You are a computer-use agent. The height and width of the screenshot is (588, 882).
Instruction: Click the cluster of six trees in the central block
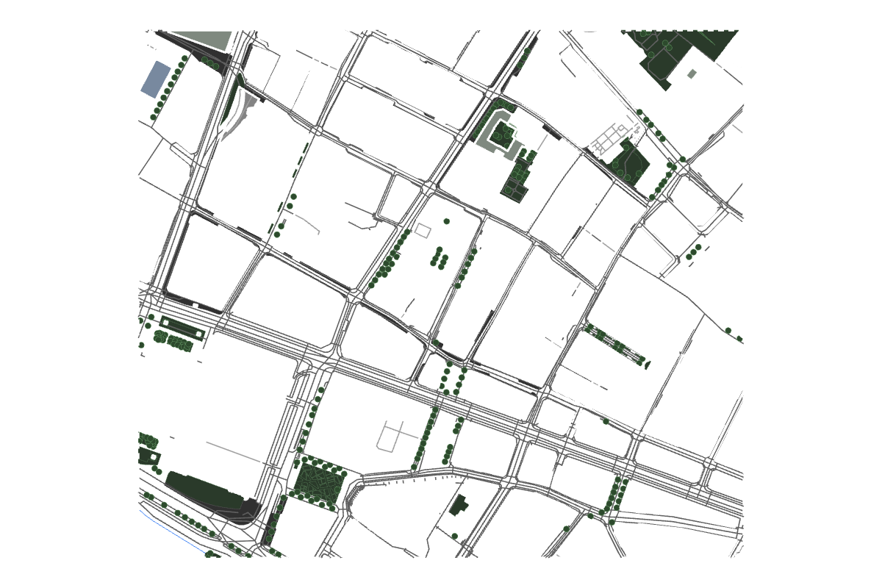[x=440, y=259]
